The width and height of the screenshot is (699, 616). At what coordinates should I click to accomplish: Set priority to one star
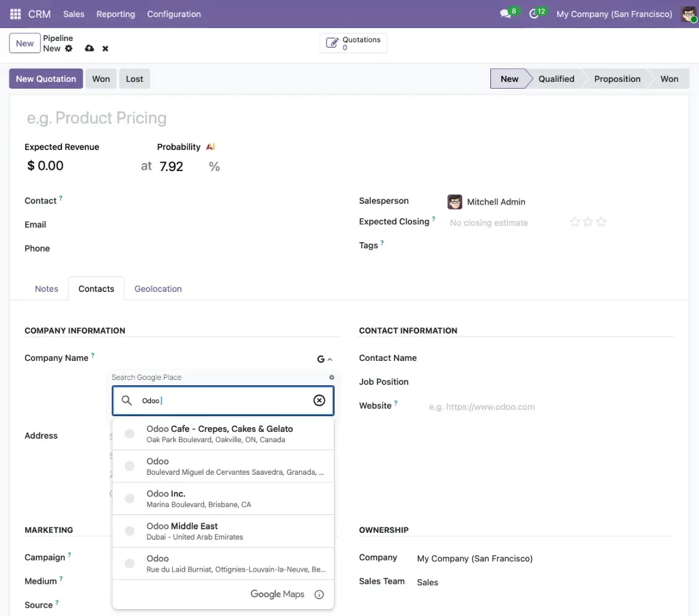575,222
